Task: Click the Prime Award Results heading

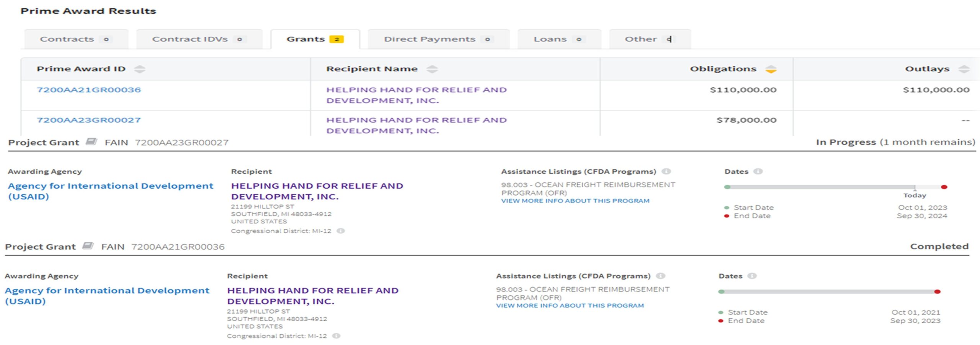Action: click(88, 11)
